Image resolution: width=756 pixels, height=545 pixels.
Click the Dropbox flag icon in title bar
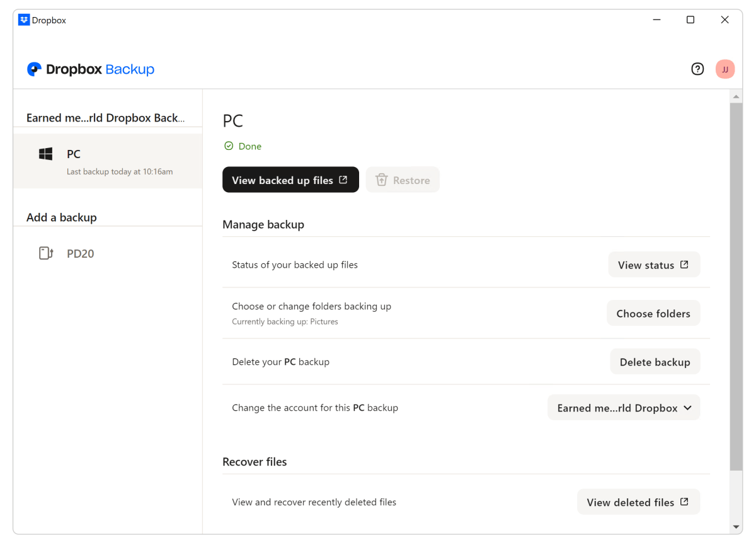pos(23,20)
